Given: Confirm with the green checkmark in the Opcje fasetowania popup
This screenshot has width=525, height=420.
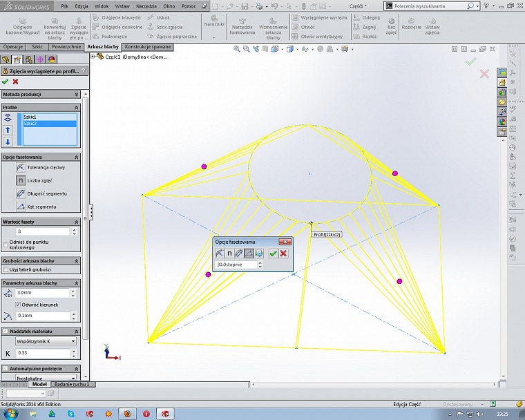Looking at the screenshot, I should pos(273,254).
